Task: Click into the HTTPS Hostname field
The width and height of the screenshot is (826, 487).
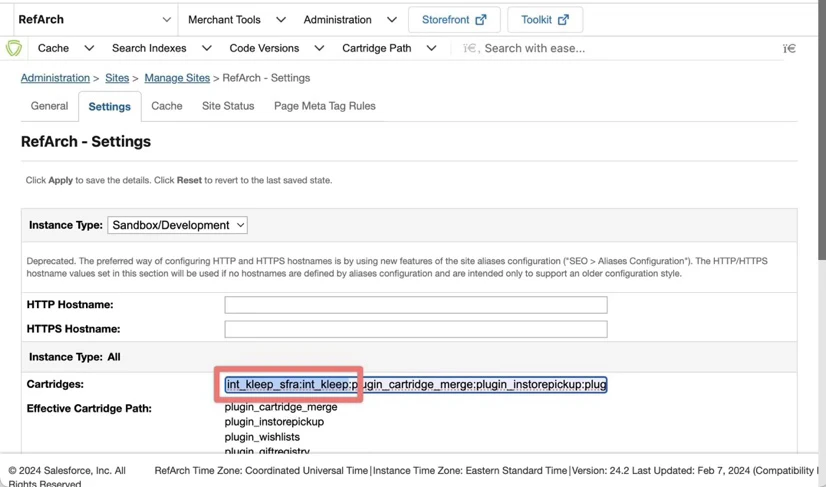Action: click(416, 329)
